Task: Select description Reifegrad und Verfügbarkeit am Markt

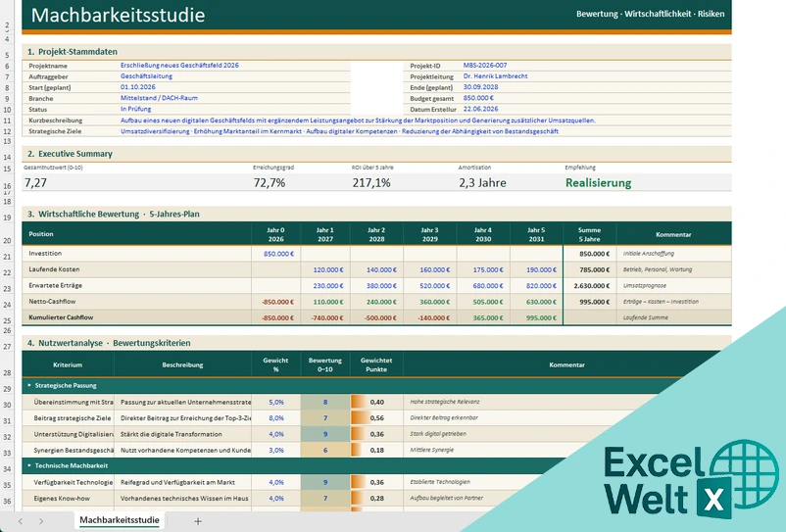Action: point(183,482)
